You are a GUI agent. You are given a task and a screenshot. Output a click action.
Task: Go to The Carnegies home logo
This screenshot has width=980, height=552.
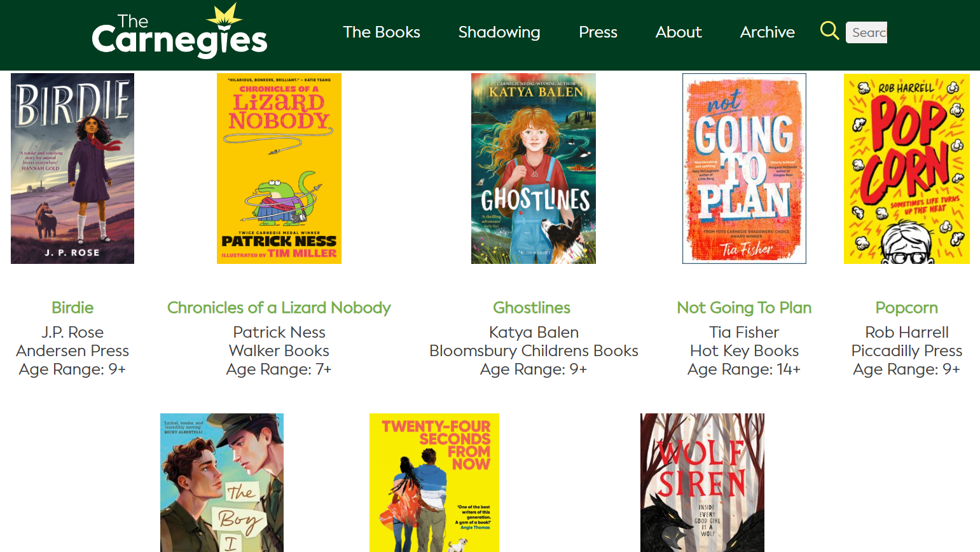point(179,32)
